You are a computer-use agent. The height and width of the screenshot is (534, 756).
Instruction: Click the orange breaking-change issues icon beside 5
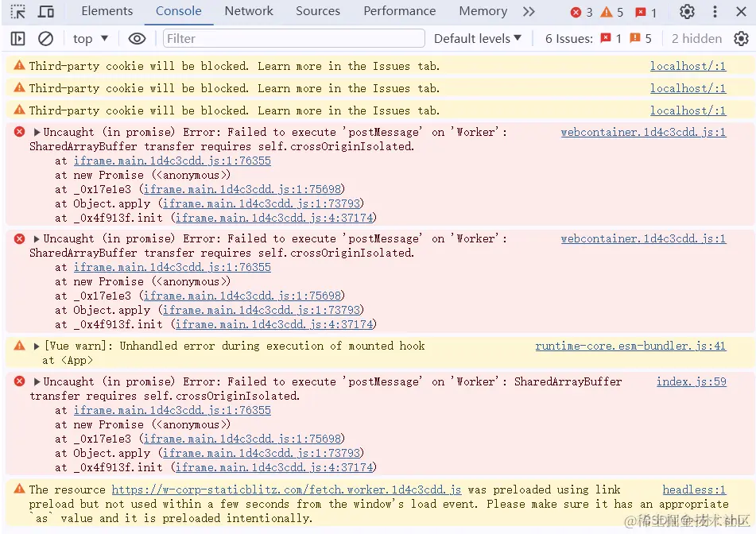635,38
